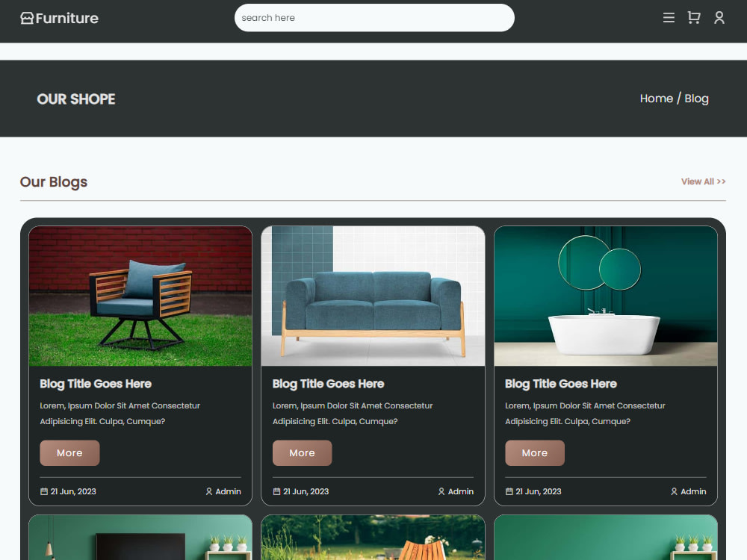Viewport: 747px width, 560px height.
Task: Open the TV wall image in second row
Action: (140, 537)
